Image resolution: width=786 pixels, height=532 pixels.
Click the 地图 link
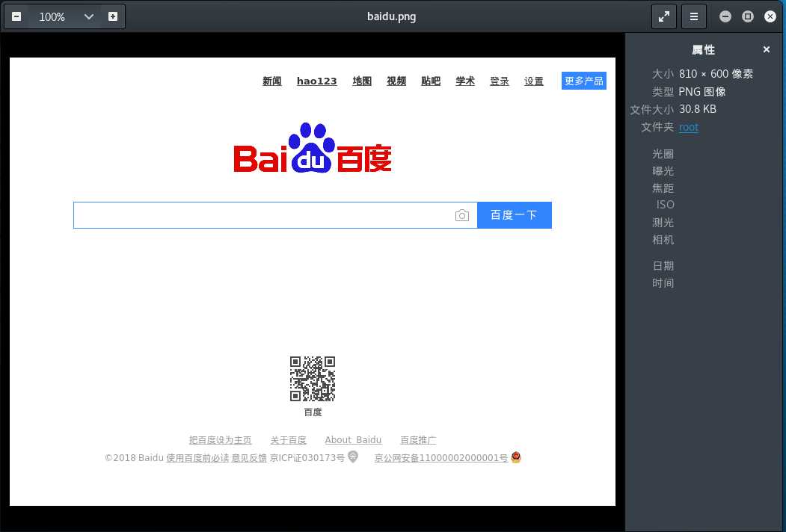click(x=362, y=81)
